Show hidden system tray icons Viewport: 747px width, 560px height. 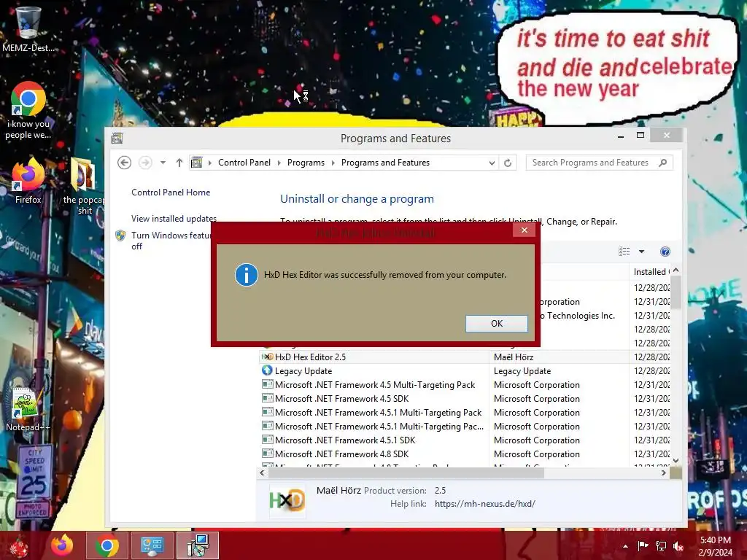tap(625, 546)
